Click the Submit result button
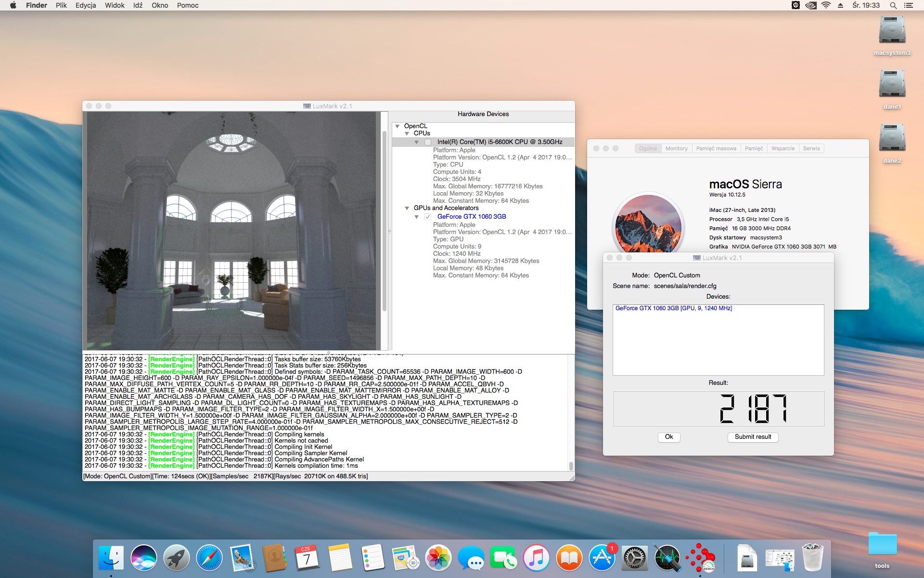This screenshot has width=924, height=578. 753,437
